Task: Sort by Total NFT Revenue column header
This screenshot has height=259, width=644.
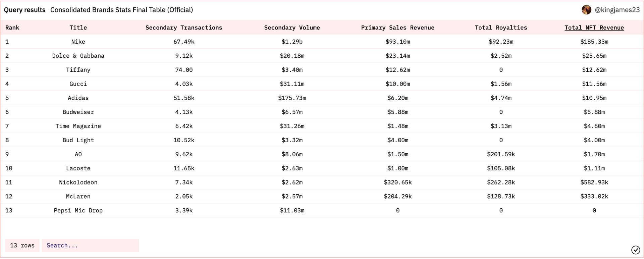Action: click(x=594, y=28)
